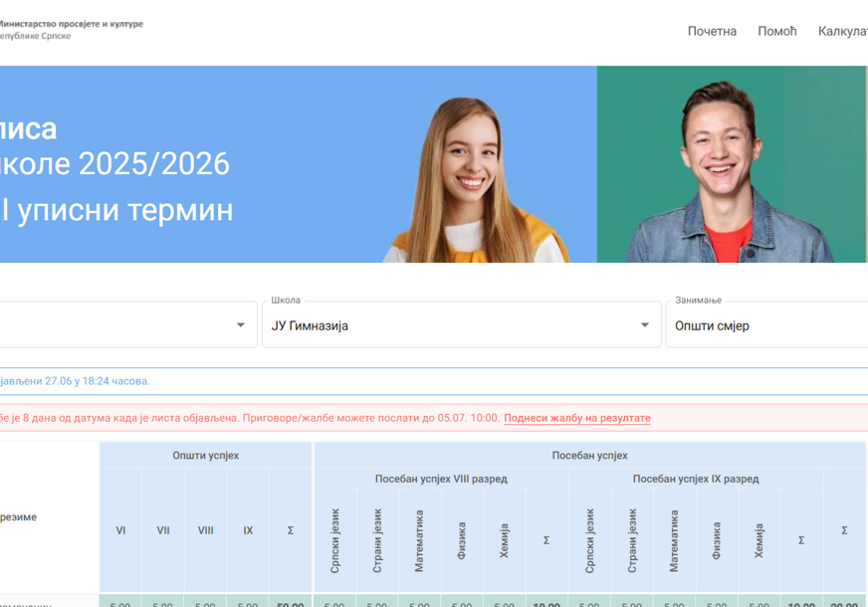This screenshot has height=607, width=868.
Task: Open the Помоћ navigation link
Action: pyautogui.click(x=777, y=31)
